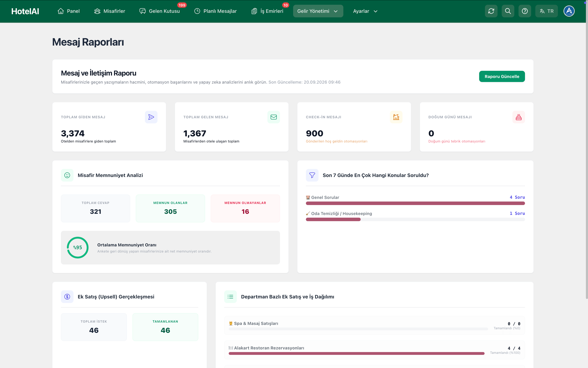
Task: Click the '4 Soru' count label
Action: tap(517, 197)
